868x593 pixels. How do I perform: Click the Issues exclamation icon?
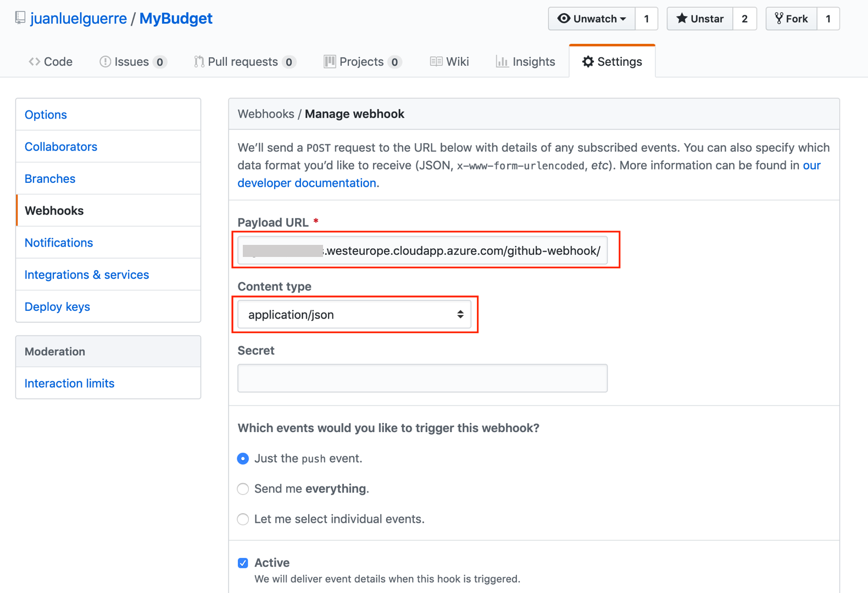pyautogui.click(x=105, y=61)
